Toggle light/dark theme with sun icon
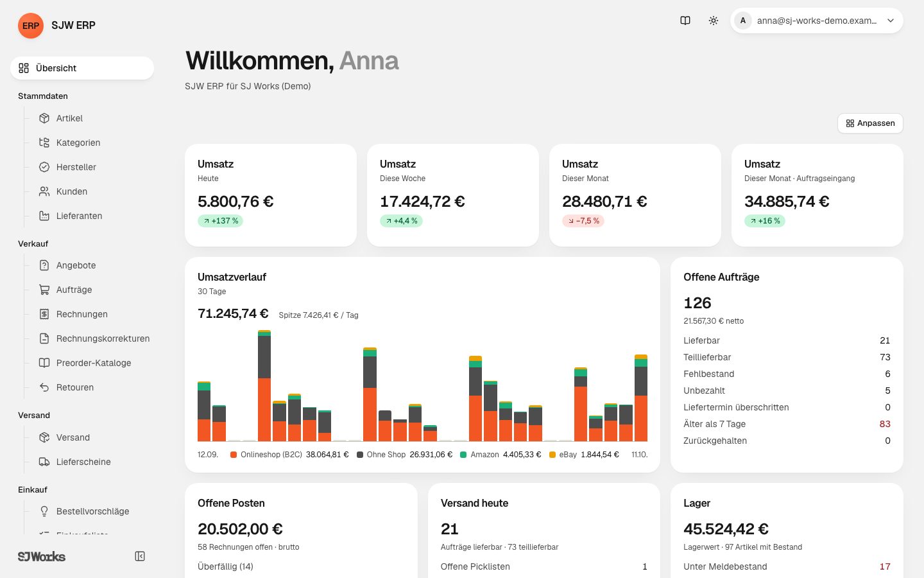The width and height of the screenshot is (924, 578). (714, 21)
